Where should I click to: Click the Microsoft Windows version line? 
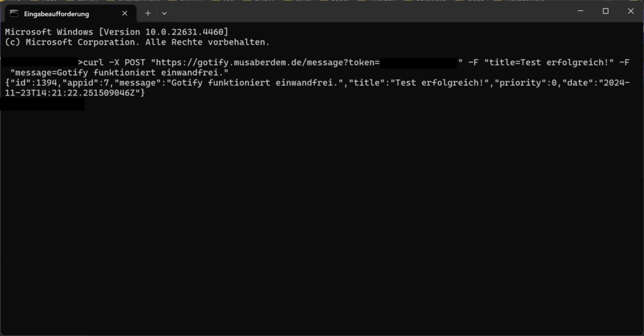tap(116, 32)
